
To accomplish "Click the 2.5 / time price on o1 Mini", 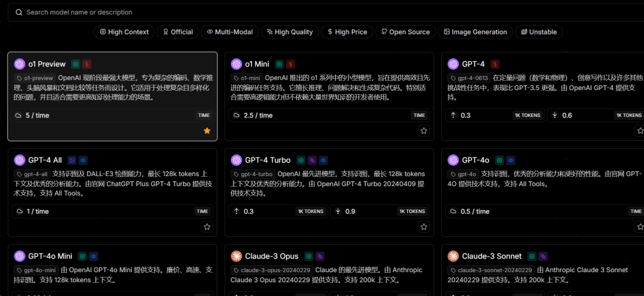I will (258, 116).
